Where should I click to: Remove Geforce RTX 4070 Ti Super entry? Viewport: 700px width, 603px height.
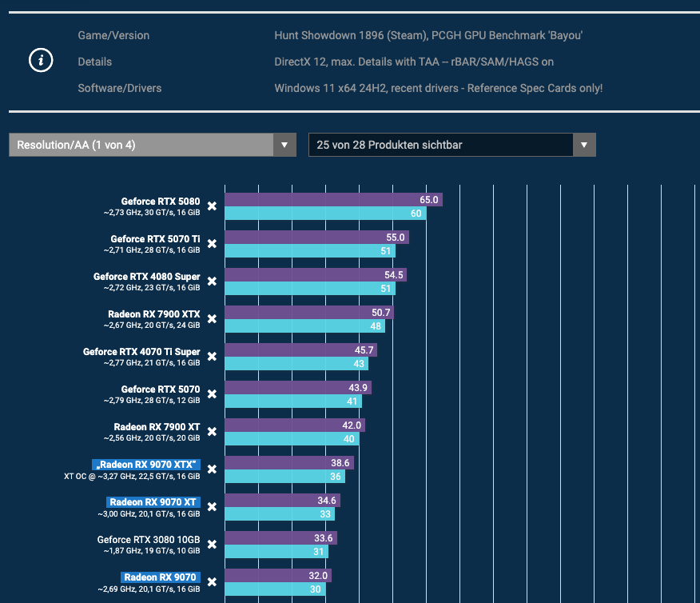(x=212, y=356)
